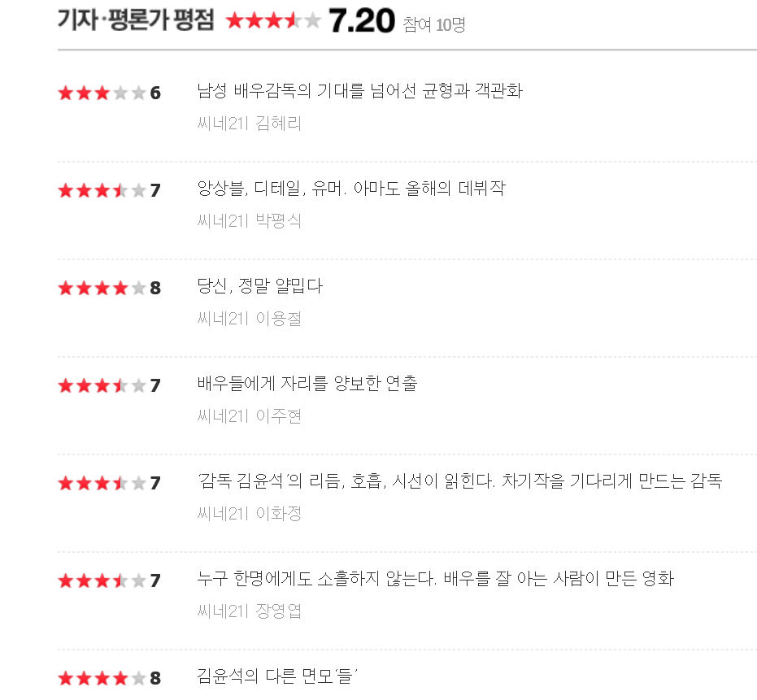Screen dimensions: 757x700
Task: Click the critic name 씨네21 박평식
Action: click(249, 221)
